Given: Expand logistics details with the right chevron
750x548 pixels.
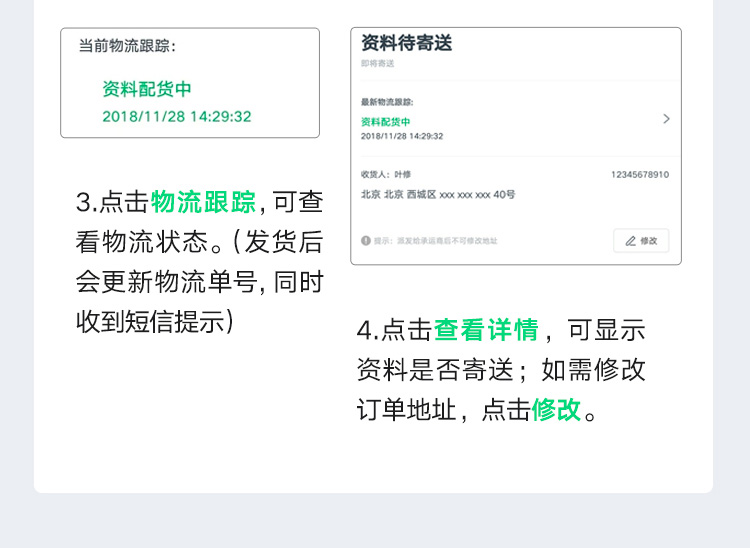Looking at the screenshot, I should 666,119.
